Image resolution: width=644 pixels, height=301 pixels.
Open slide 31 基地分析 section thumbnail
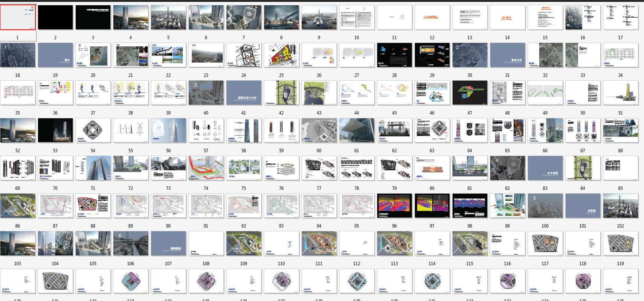coord(508,55)
